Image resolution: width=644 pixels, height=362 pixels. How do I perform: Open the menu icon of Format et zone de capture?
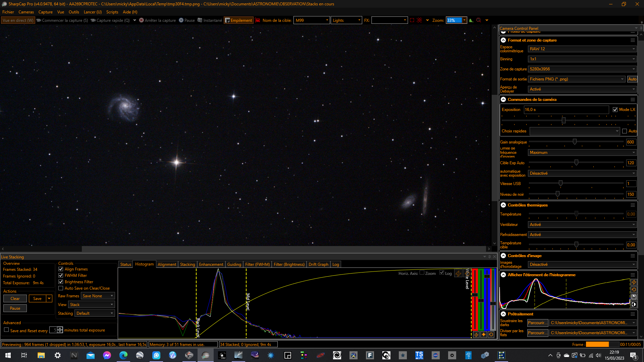[x=633, y=40]
